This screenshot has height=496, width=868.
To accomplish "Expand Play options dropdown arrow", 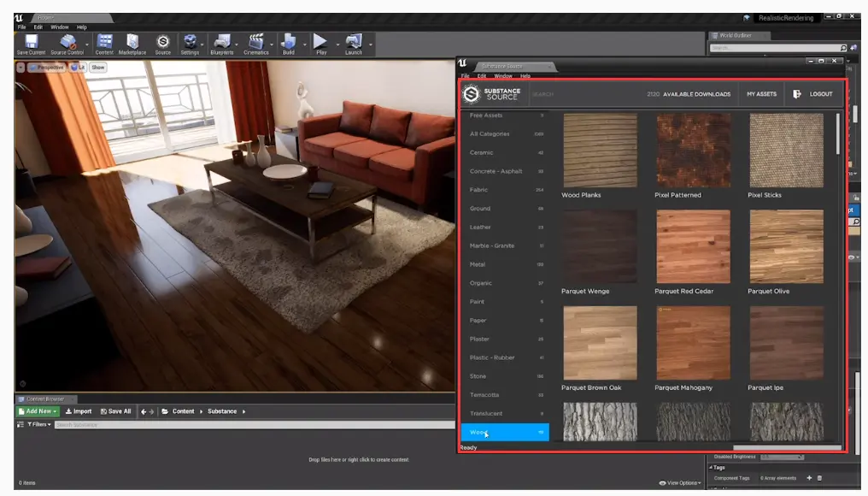I will point(337,44).
